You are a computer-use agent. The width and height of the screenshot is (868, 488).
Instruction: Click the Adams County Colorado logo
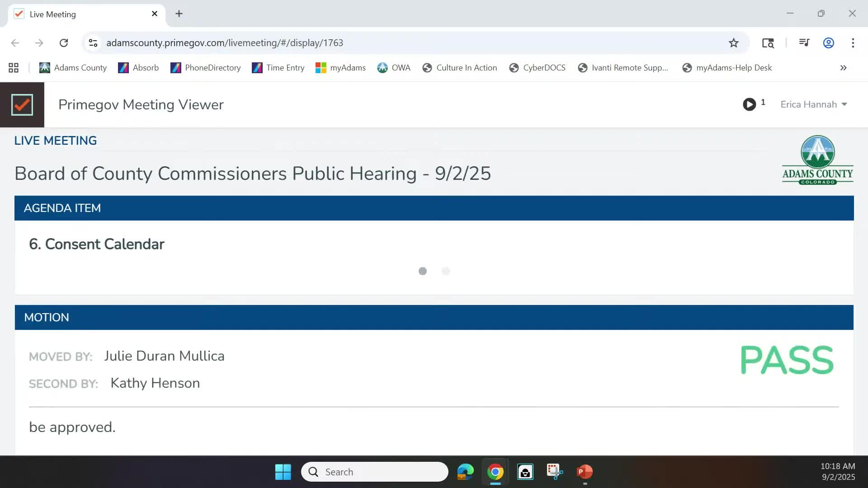click(817, 160)
